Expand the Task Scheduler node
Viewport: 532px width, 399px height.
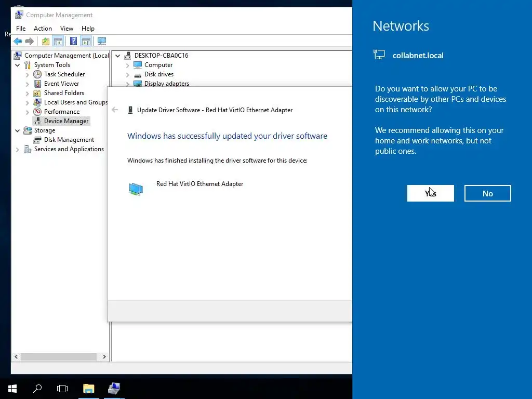click(28, 74)
